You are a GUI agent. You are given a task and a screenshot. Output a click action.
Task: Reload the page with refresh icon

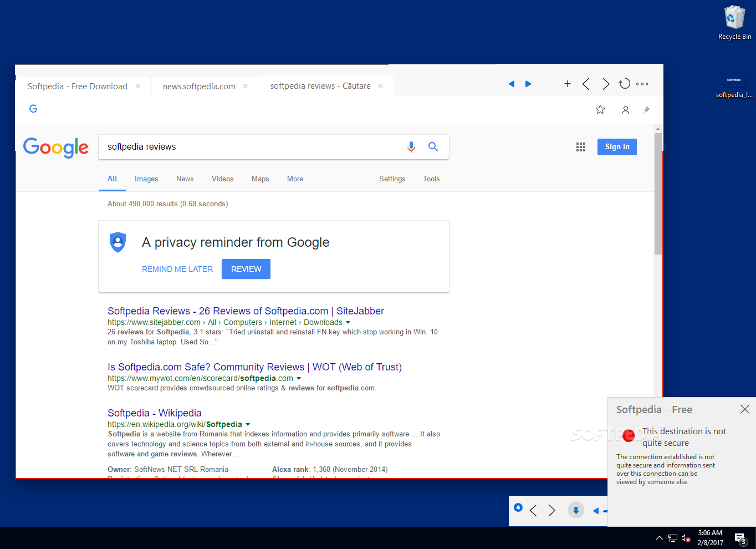click(x=625, y=83)
